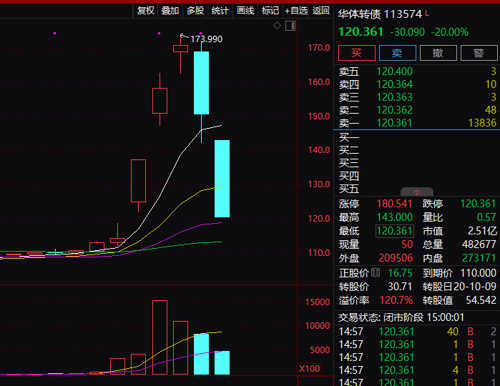The height and width of the screenshot is (386, 500).
Task: Toggle the side panel layout icon
Action: coord(290,26)
